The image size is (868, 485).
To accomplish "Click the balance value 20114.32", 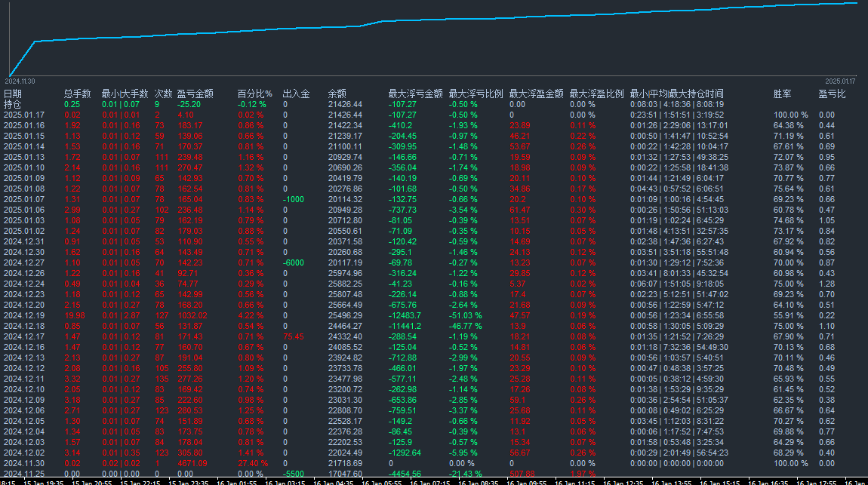I will point(346,200).
